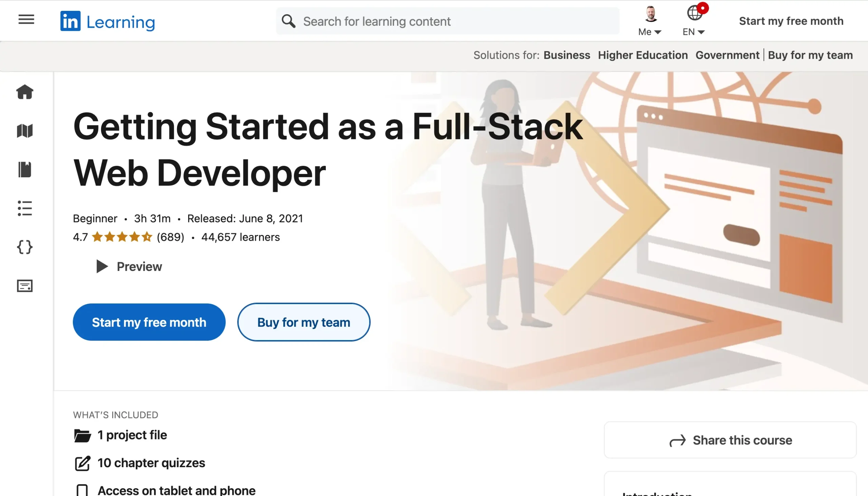Screen dimensions: 868x496
Task: Open the bookmark-style library sidebar icon
Action: point(25,170)
